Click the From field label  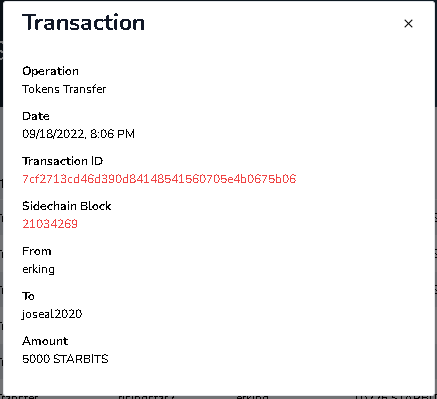(x=37, y=251)
